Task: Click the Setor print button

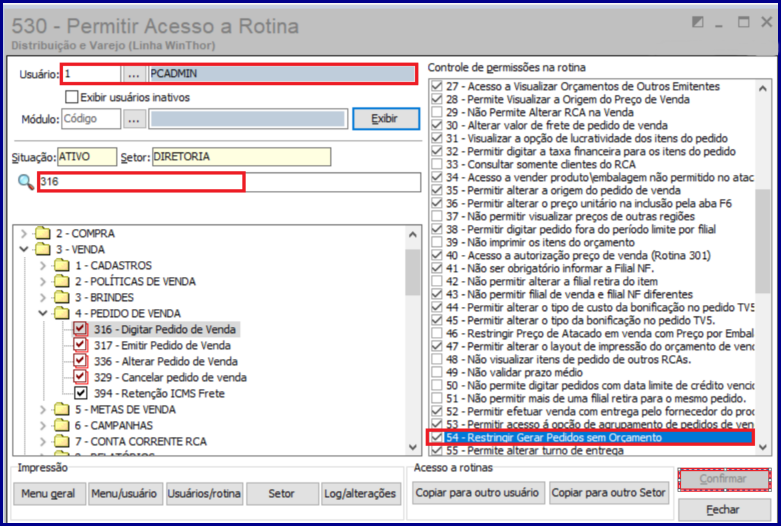Action: coord(282,494)
